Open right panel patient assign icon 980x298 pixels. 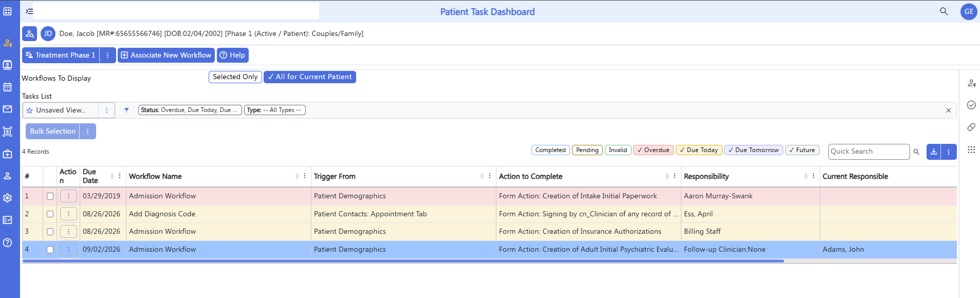971,83
